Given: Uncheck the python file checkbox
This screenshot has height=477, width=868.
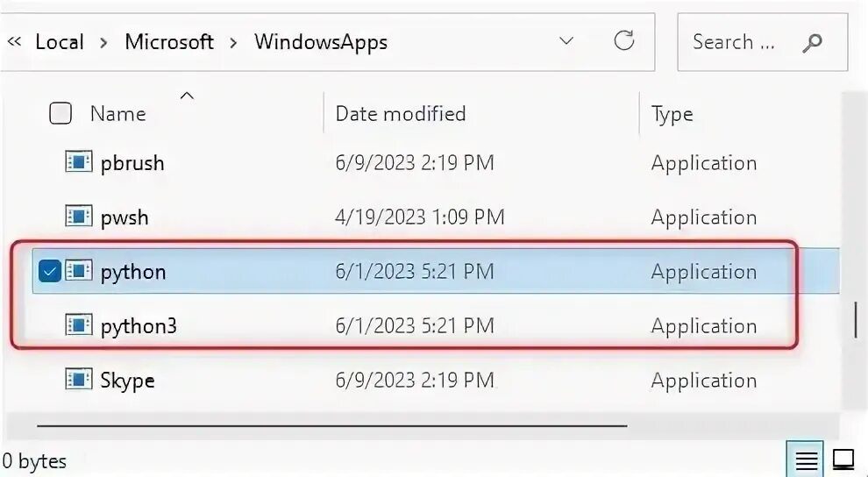Looking at the screenshot, I should pyautogui.click(x=50, y=272).
